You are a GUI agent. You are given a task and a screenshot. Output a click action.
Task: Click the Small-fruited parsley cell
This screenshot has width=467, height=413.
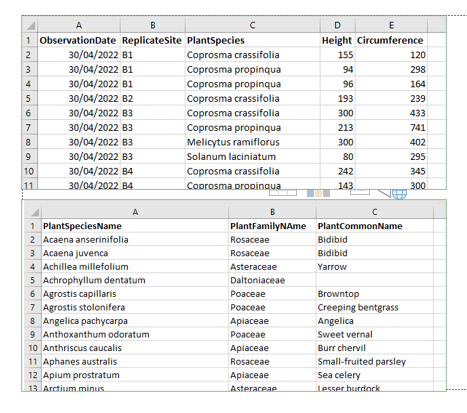pos(375,362)
